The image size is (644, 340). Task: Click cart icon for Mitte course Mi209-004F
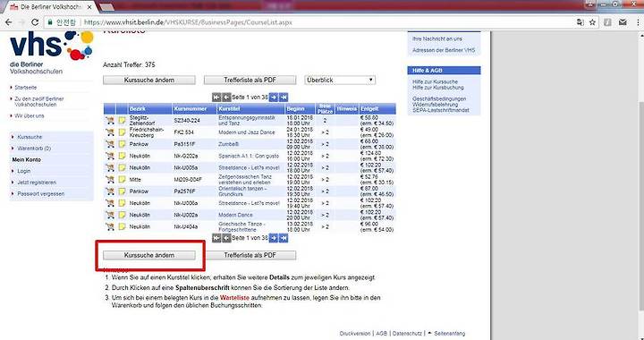point(110,180)
